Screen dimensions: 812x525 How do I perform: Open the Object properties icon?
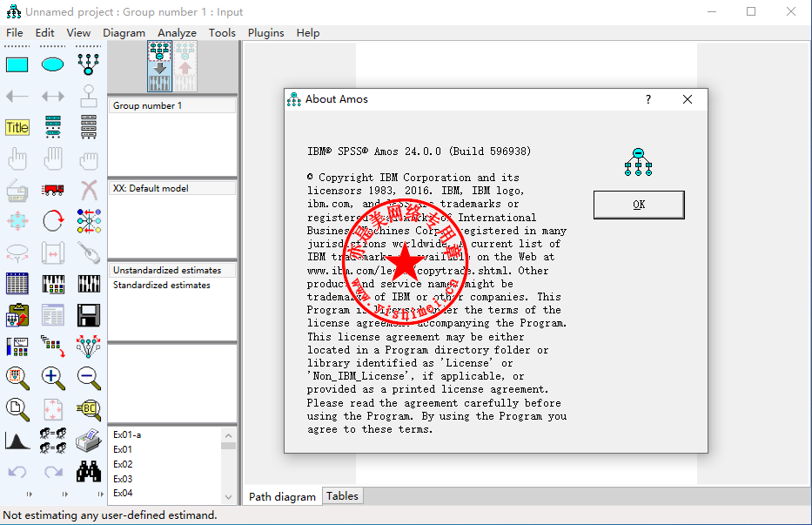pos(17,347)
